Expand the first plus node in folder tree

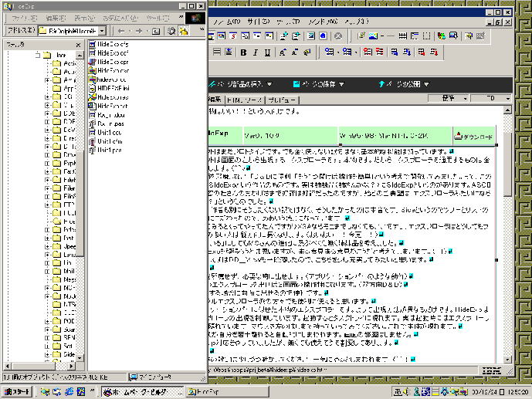(x=47, y=79)
